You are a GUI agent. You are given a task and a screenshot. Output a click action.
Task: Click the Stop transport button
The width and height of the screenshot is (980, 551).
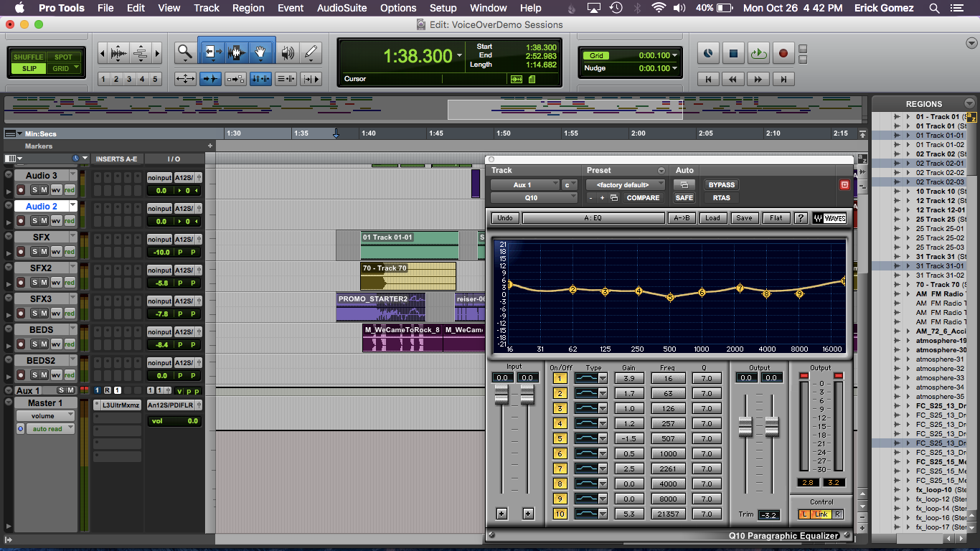coord(733,53)
